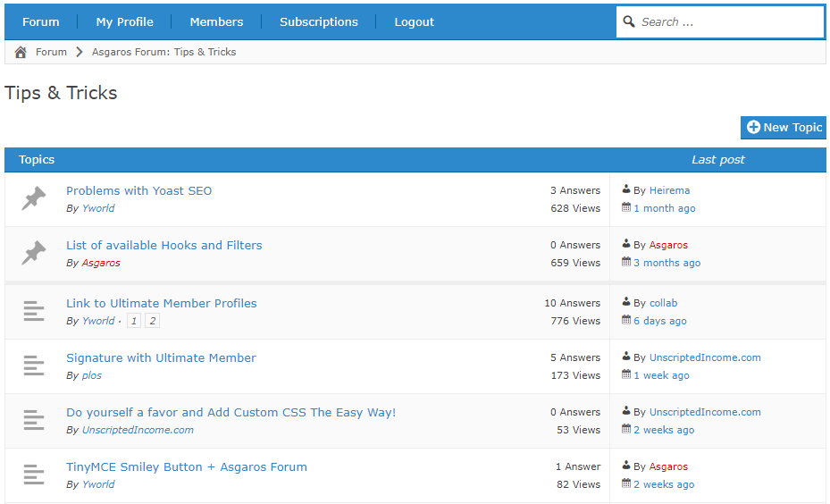
Task: Click the Forum breadcrumb link
Action: pos(51,52)
